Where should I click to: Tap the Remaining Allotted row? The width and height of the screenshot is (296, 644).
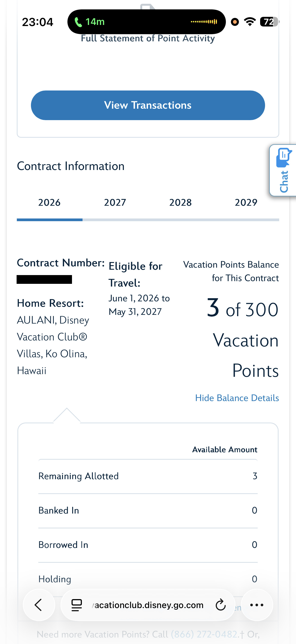[148, 476]
